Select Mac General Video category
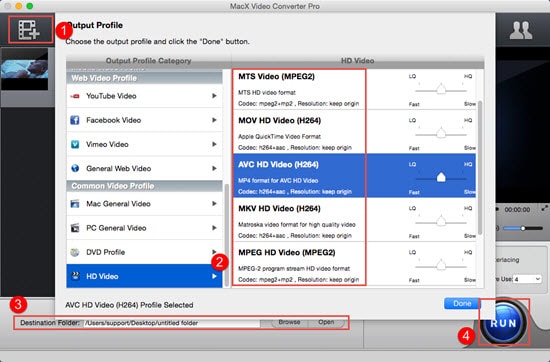 click(x=144, y=204)
